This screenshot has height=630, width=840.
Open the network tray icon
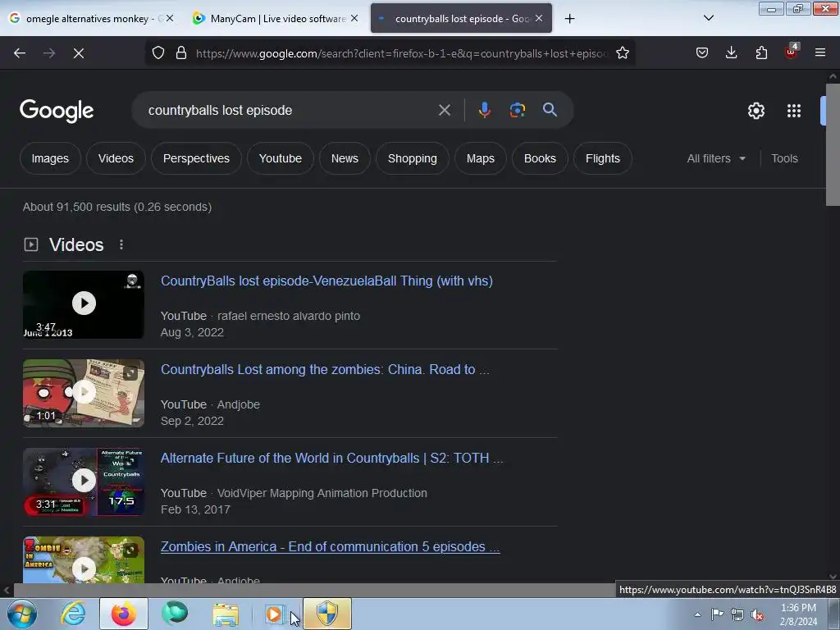737,614
